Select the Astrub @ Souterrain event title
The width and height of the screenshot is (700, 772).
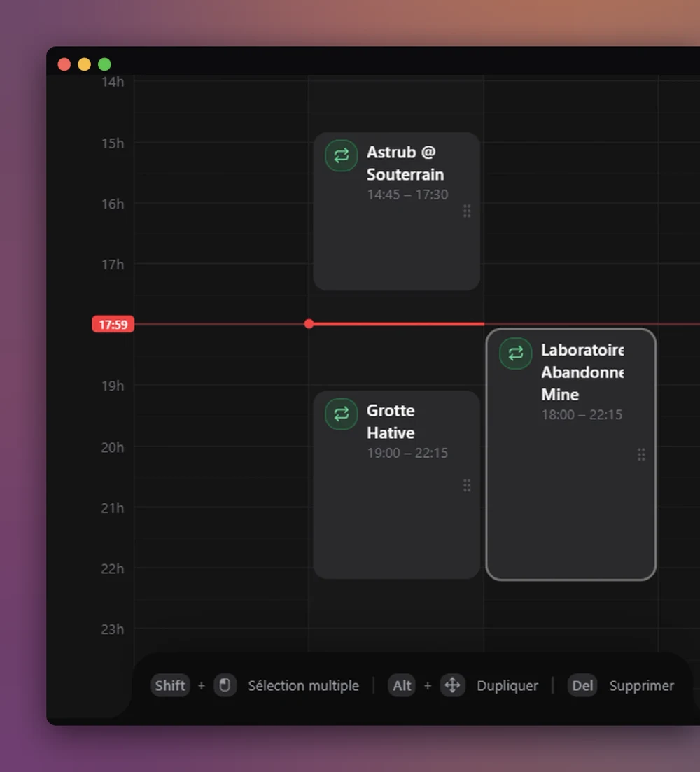405,164
